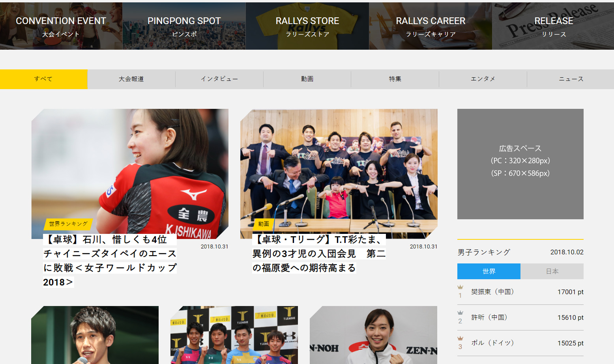Open the RALLYS CAREER banner

431,26
